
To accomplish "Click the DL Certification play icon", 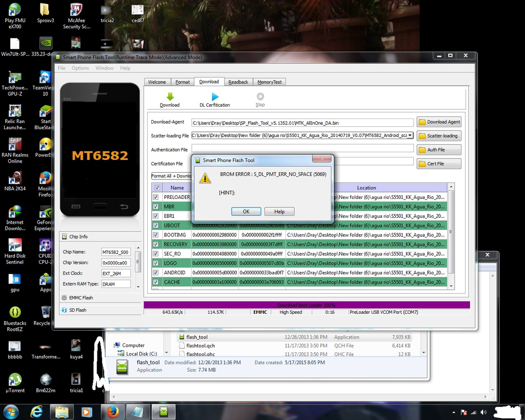I will [215, 96].
